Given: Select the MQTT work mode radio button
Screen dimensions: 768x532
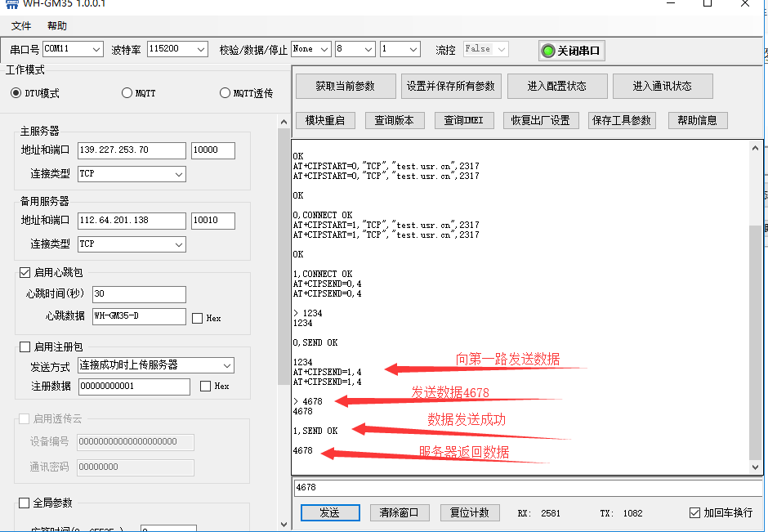Looking at the screenshot, I should [127, 93].
